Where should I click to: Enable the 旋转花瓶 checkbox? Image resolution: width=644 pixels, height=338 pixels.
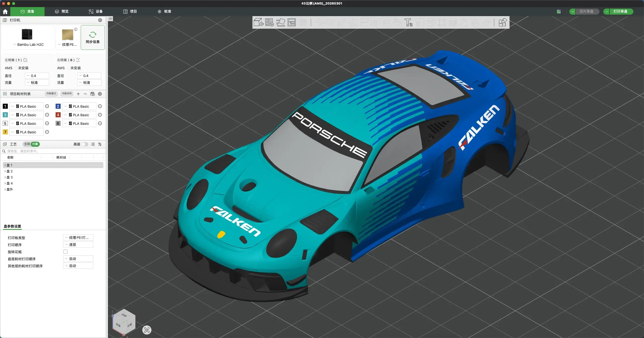coord(65,252)
